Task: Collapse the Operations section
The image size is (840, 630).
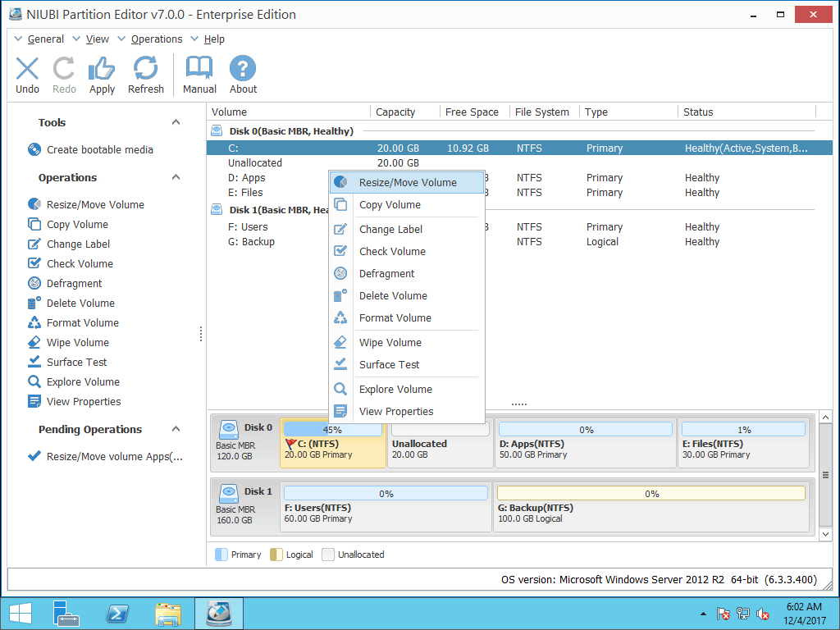Action: [176, 177]
